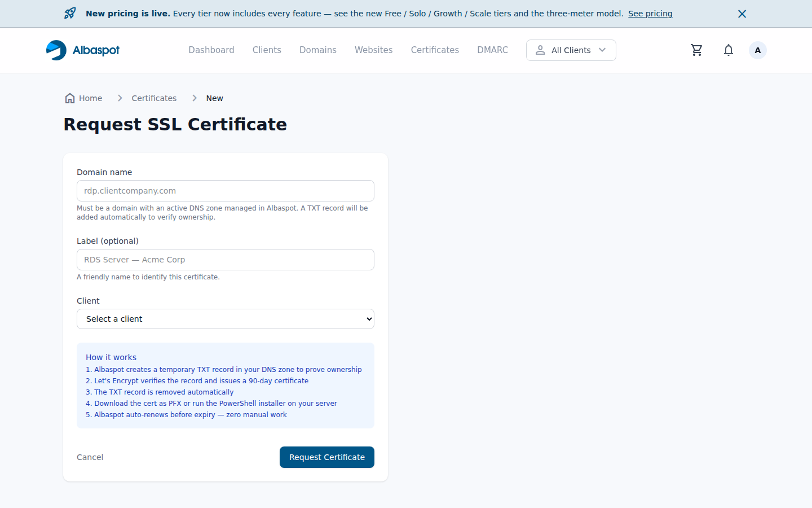The width and height of the screenshot is (812, 508).
Task: Open the user avatar menu labeled A
Action: pos(758,50)
